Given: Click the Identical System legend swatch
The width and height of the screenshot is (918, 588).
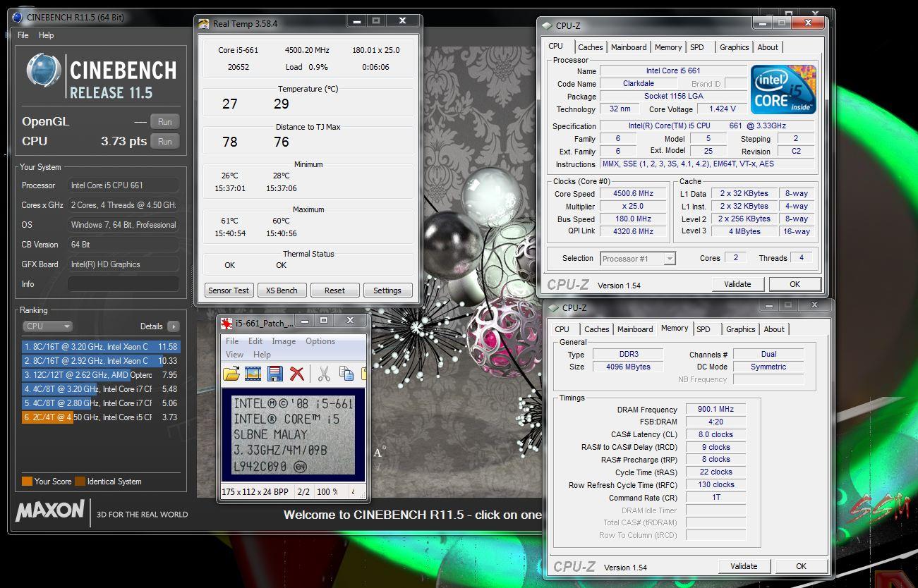Looking at the screenshot, I should coord(80,482).
